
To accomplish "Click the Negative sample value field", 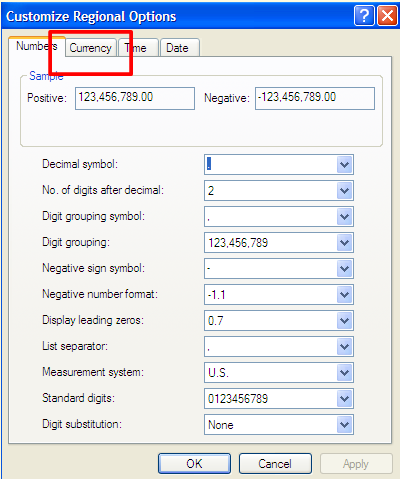I will point(315,98).
